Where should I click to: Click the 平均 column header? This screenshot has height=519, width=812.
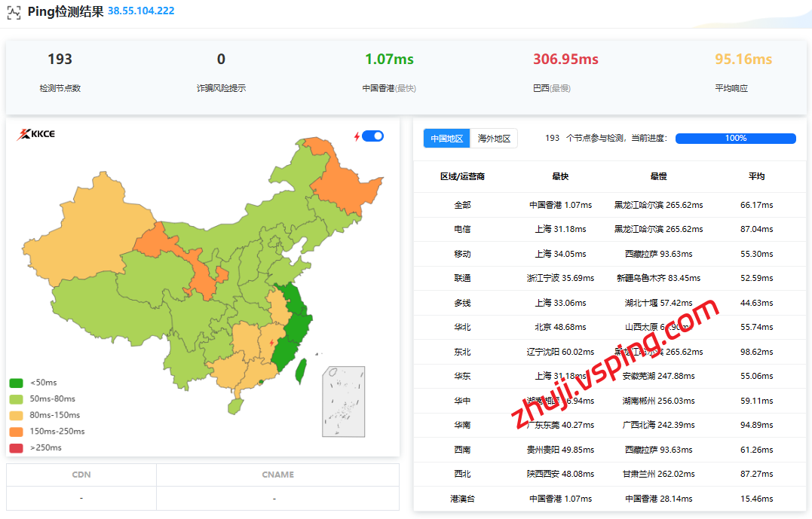(756, 176)
